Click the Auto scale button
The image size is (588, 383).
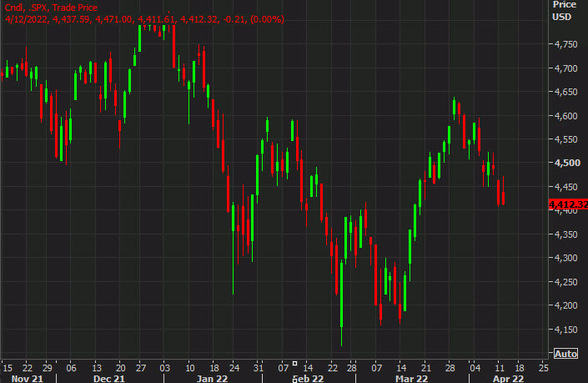coord(565,354)
